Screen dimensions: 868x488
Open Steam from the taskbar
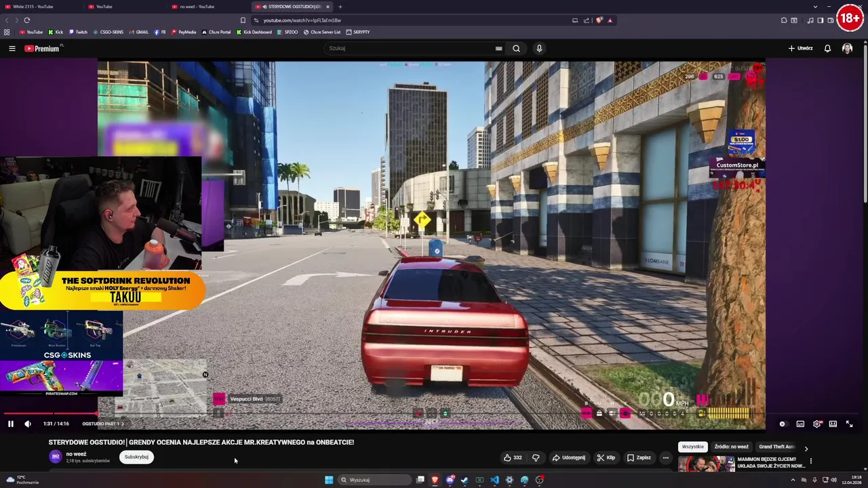pyautogui.click(x=465, y=480)
